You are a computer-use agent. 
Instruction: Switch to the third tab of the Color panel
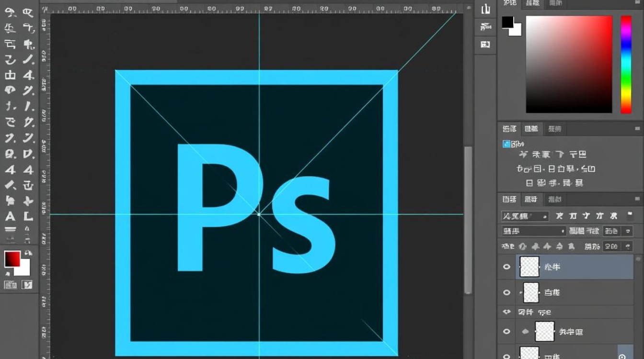pyautogui.click(x=555, y=4)
